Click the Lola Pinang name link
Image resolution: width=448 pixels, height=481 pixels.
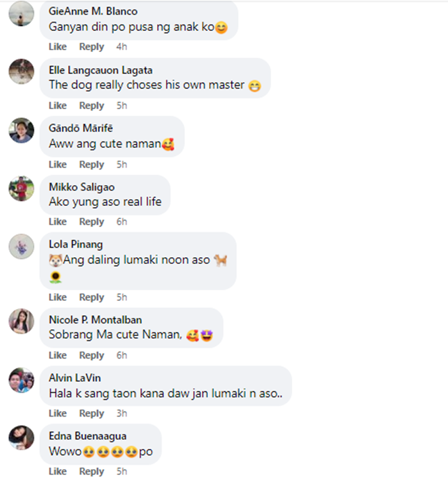coord(76,245)
